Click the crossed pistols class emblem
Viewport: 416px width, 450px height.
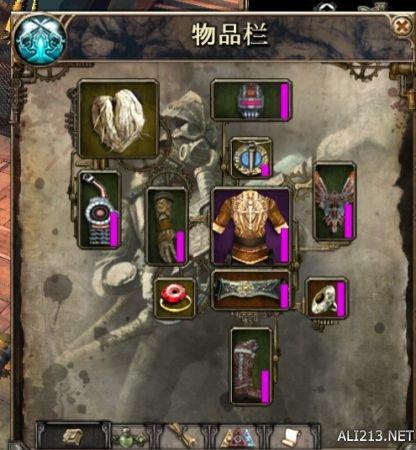40,39
